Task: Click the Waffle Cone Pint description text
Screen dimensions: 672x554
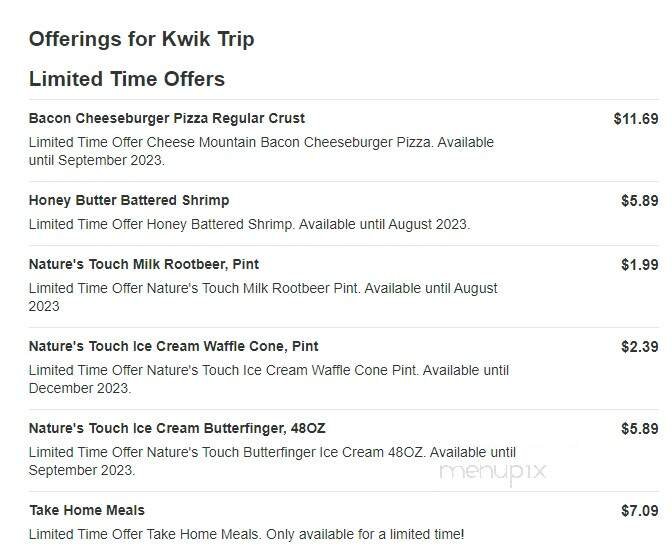Action: tap(269, 379)
